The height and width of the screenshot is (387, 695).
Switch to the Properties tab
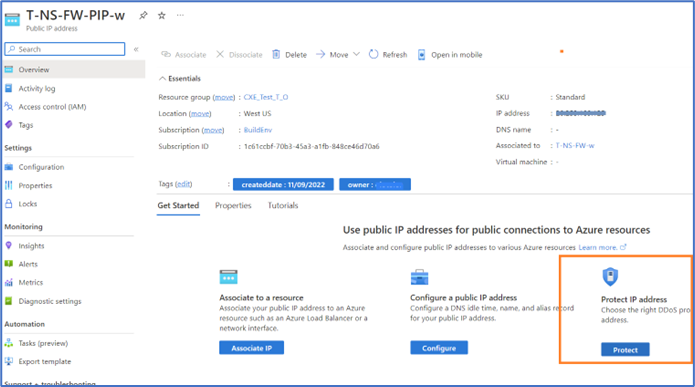tap(233, 205)
